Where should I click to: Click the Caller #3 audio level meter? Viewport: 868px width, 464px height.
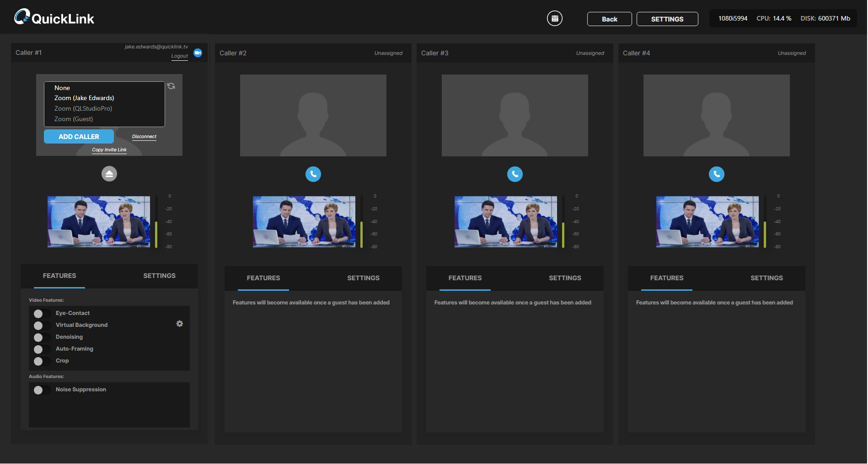[563, 222]
